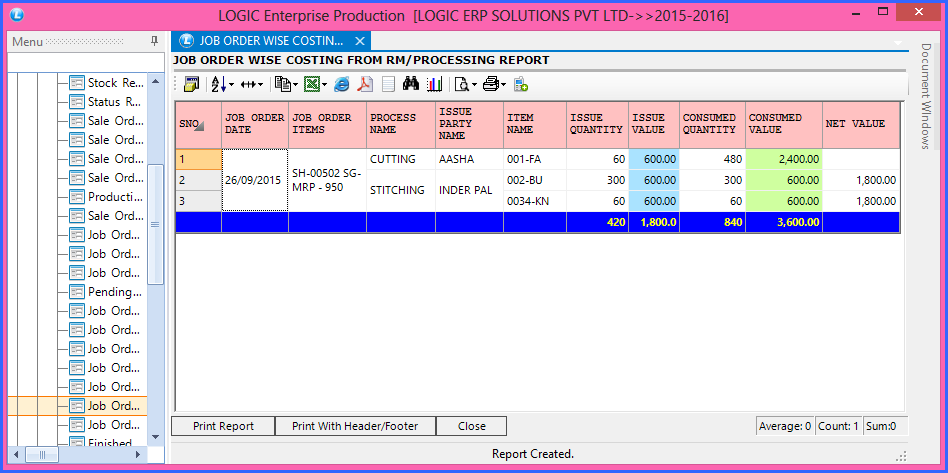Image resolution: width=948 pixels, height=473 pixels.
Task: Click the last toolbar icon with green plus
Action: 521,84
